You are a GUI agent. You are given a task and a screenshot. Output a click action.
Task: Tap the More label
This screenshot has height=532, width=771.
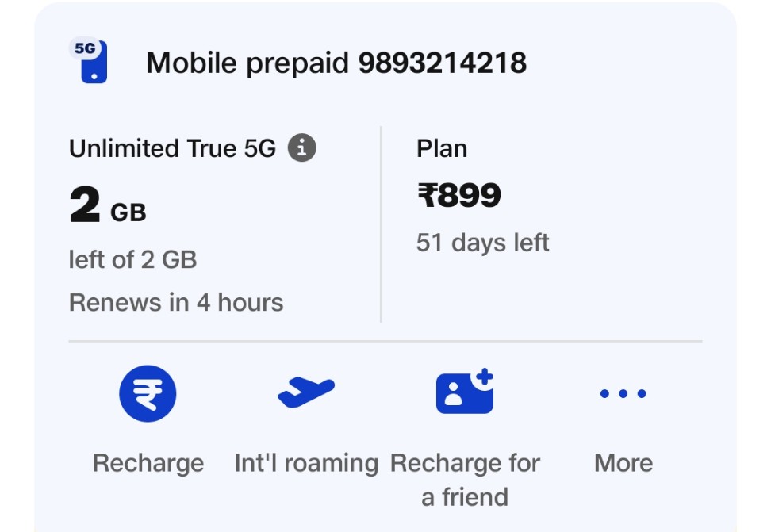623,463
